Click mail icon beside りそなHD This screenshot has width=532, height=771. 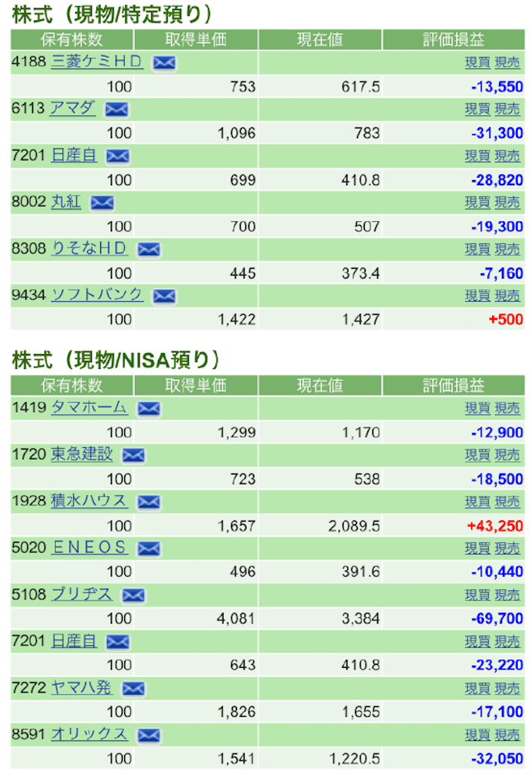tap(149, 249)
